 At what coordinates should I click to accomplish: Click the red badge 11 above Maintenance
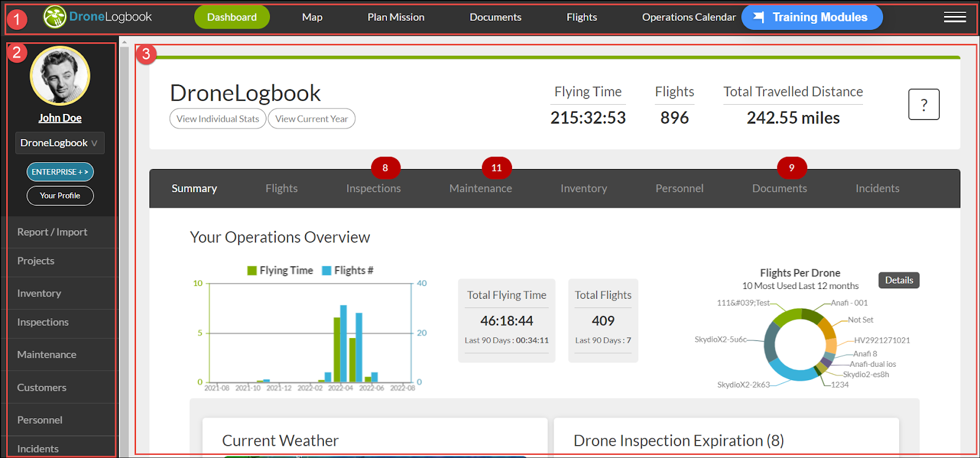[497, 168]
